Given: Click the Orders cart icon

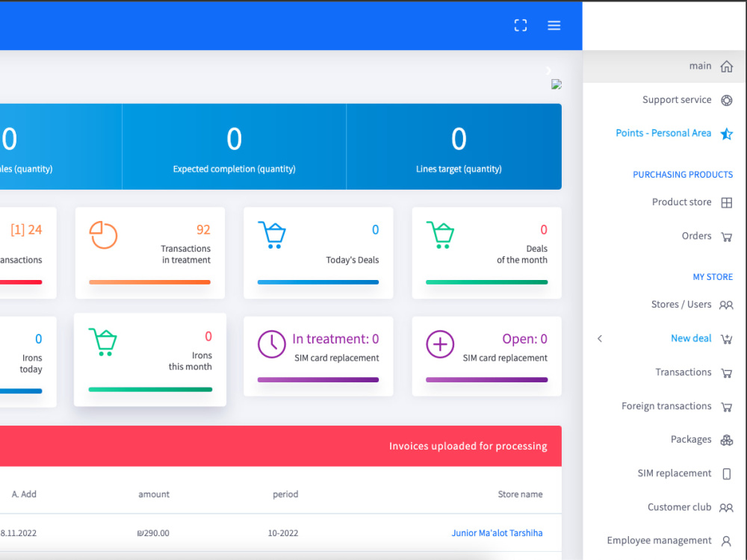Looking at the screenshot, I should coord(726,237).
